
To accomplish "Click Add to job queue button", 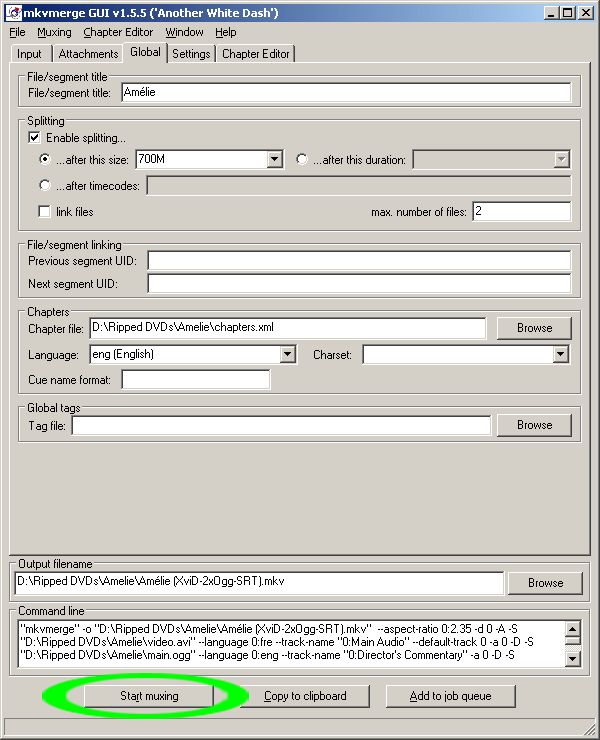I will click(x=450, y=696).
